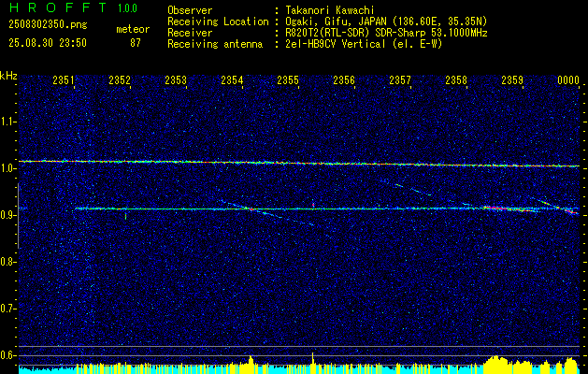Click the name Takanori Kawachi
588x374 pixels.
(329, 10)
